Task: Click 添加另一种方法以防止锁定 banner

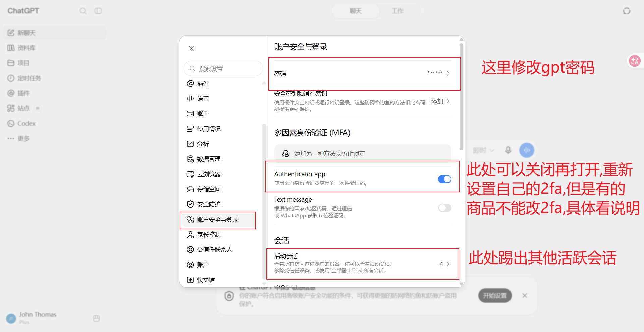Action: tap(363, 153)
